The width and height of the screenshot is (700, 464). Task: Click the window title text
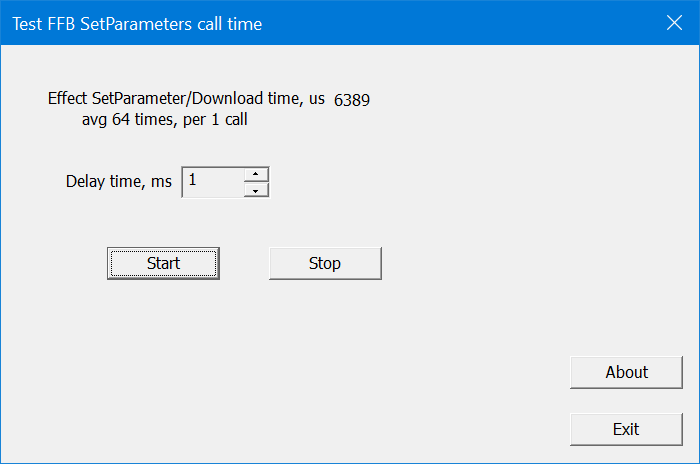137,23
